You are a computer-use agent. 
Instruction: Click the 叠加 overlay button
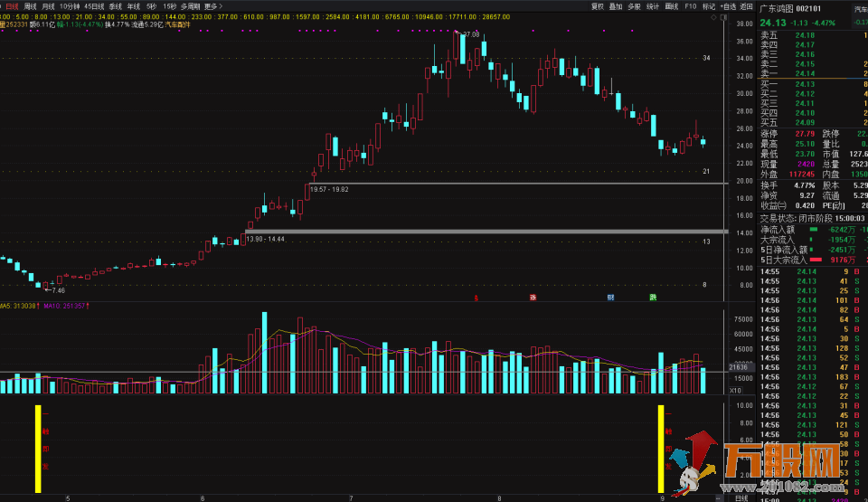[616, 6]
